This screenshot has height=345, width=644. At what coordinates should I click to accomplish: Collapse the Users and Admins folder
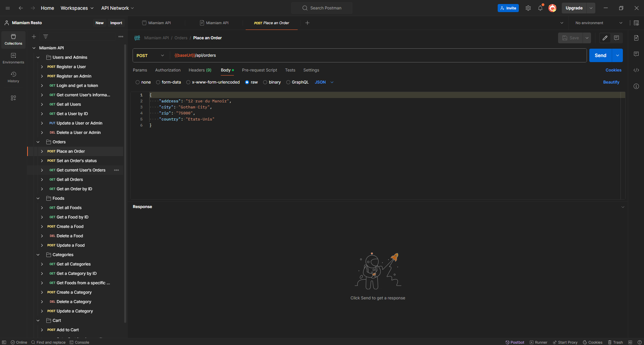pyautogui.click(x=38, y=57)
